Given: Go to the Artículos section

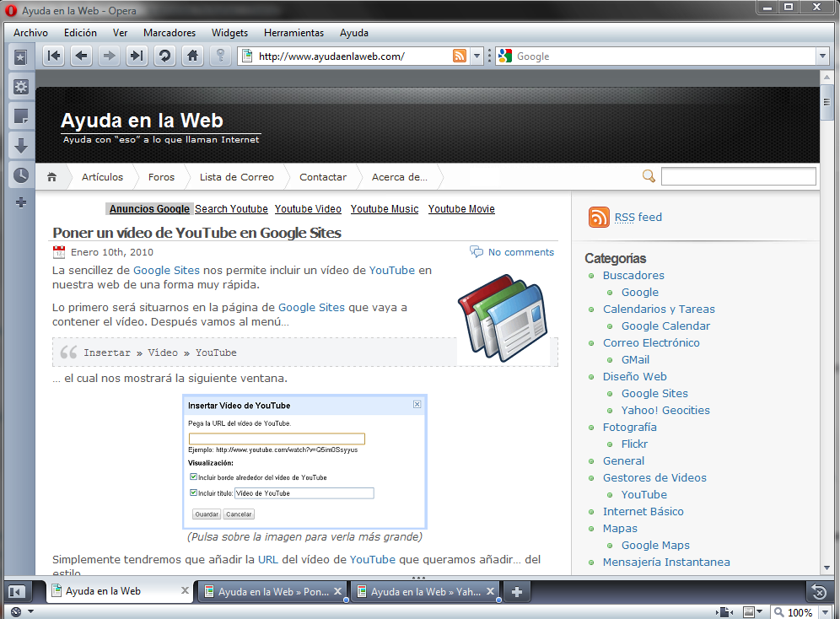Looking at the screenshot, I should [x=102, y=177].
